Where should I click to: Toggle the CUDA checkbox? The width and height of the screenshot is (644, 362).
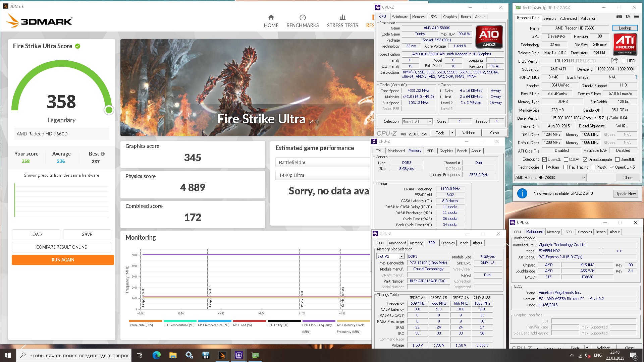coord(566,160)
